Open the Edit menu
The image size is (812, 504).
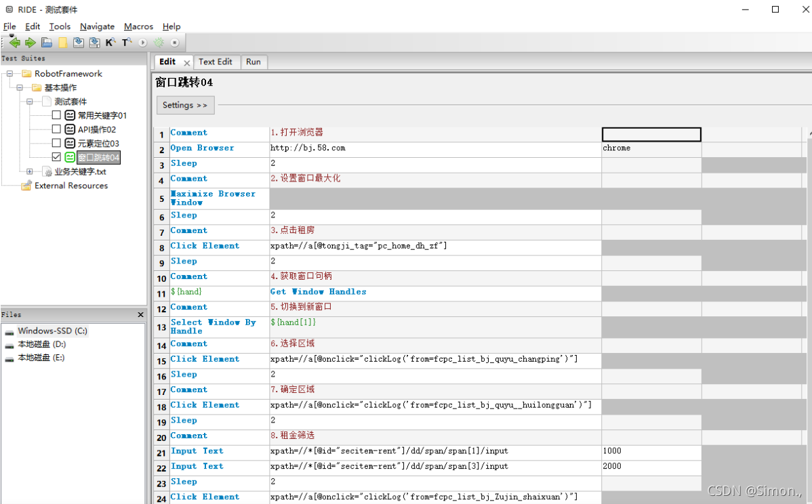[32, 26]
